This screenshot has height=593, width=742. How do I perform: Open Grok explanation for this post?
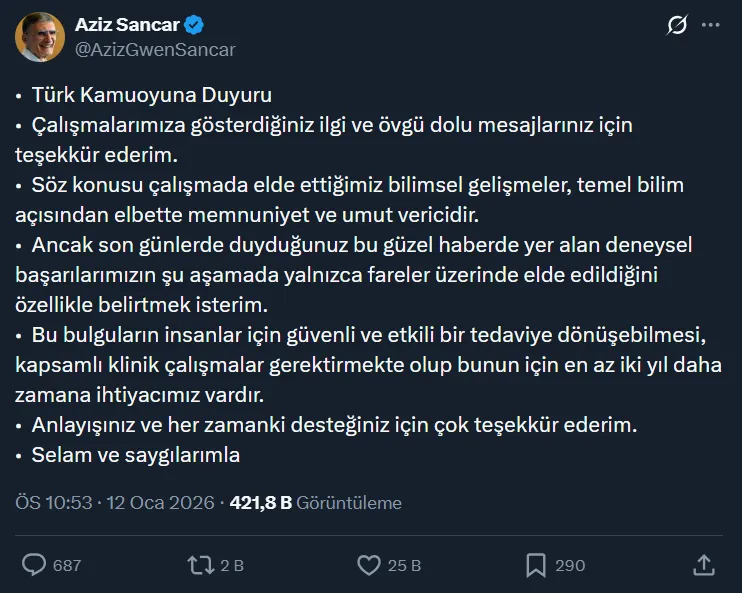pos(677,25)
